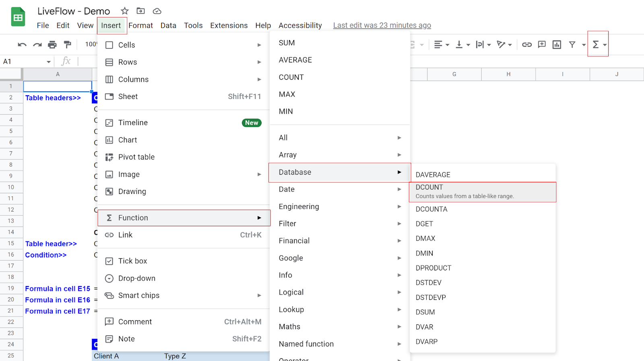Screen dimensions: 644x361
Task: Insert a Drawing
Action: point(183,192)
